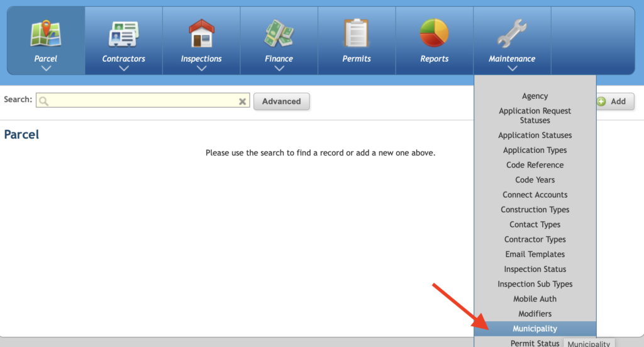Open the Inspections tab label
The width and height of the screenshot is (644, 347).
(x=201, y=59)
